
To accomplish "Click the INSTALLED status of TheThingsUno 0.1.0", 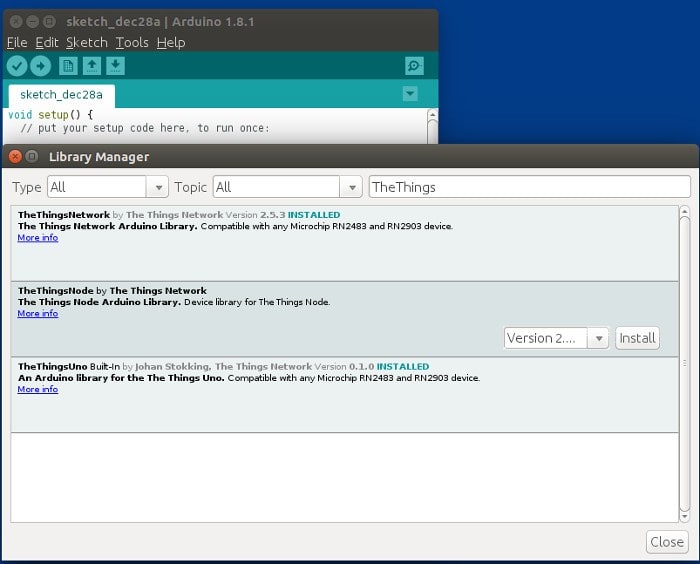I will point(403,367).
